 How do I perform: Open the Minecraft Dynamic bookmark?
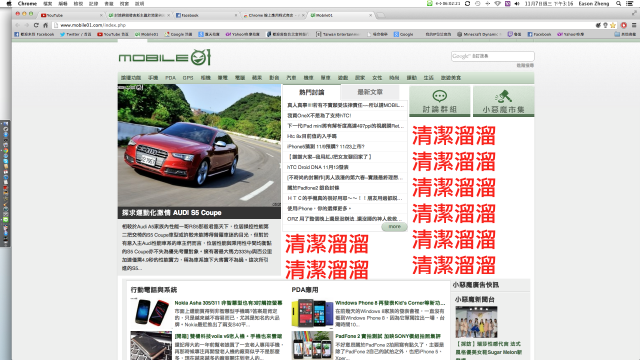click(479, 34)
